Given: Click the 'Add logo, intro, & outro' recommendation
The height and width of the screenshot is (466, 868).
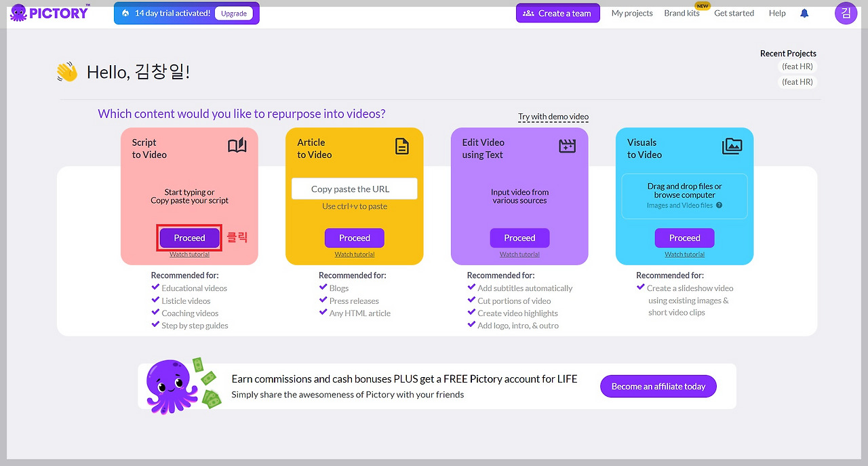Looking at the screenshot, I should (x=518, y=326).
